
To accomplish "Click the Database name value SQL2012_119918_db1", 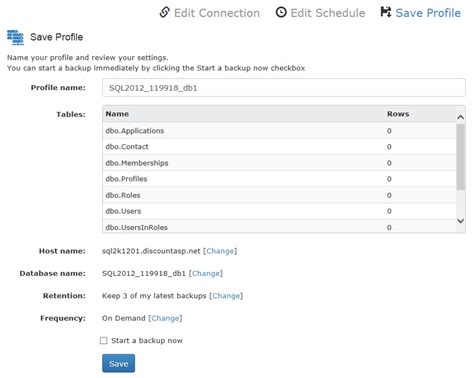I will 144,273.
